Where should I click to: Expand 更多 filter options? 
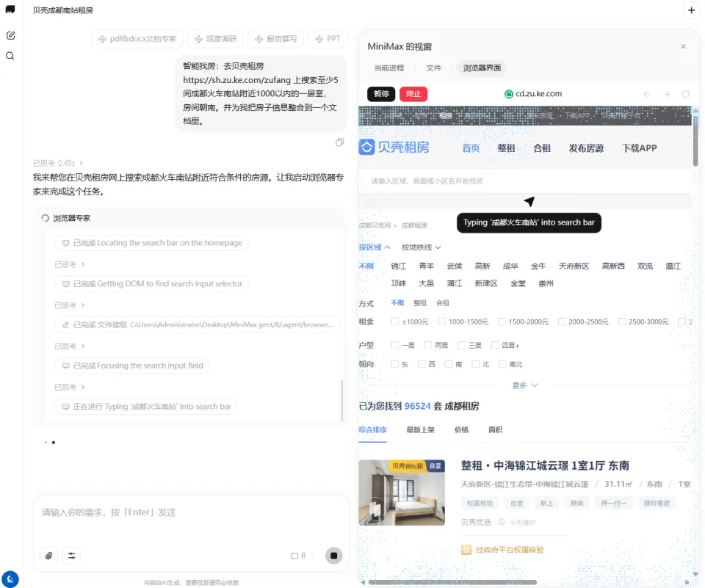point(525,385)
